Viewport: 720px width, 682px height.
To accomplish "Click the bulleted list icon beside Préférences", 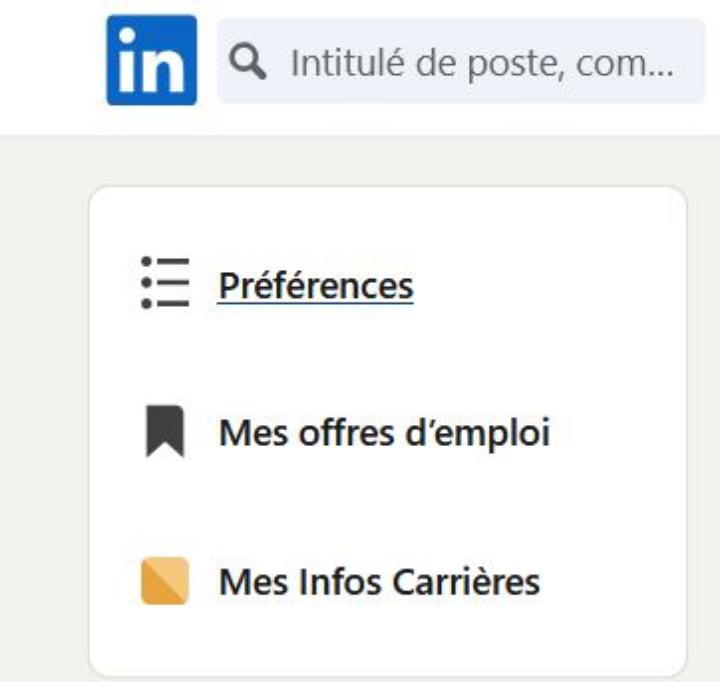I will 165,283.
